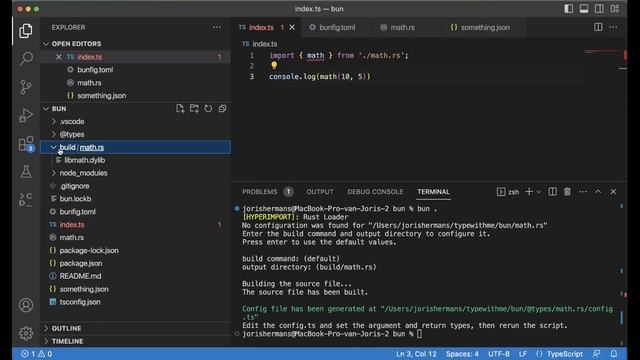Viewport: 640px width, 360px height.
Task: Click New File icon in BUN section
Action: click(180, 109)
